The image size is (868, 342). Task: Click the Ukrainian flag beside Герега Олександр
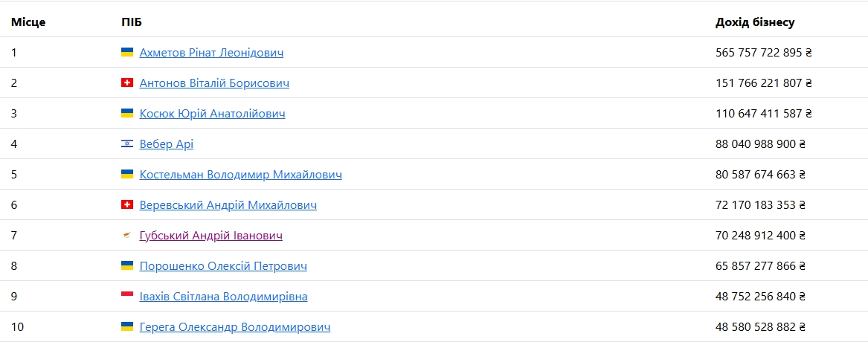(127, 327)
